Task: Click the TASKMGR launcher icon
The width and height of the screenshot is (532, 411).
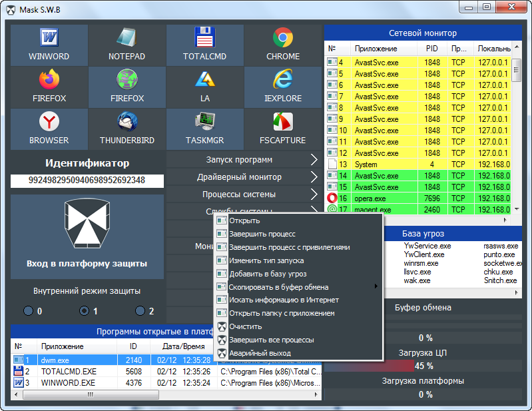Action: point(204,129)
